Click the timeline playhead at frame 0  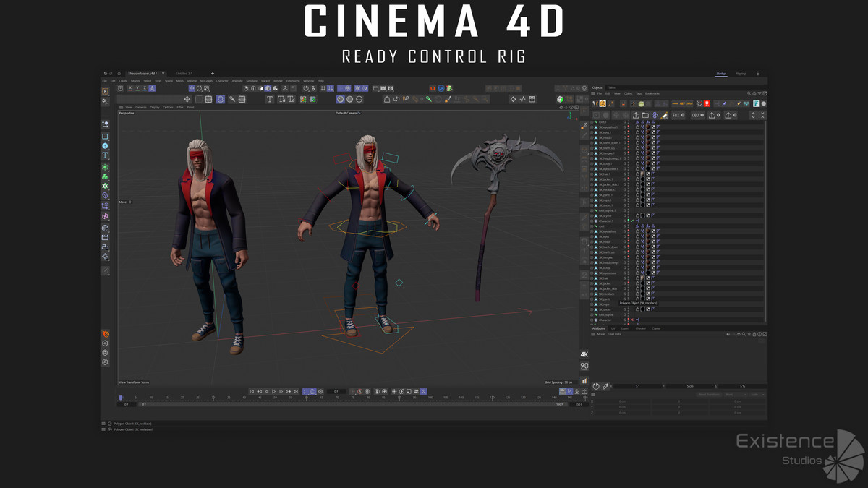[x=121, y=398]
